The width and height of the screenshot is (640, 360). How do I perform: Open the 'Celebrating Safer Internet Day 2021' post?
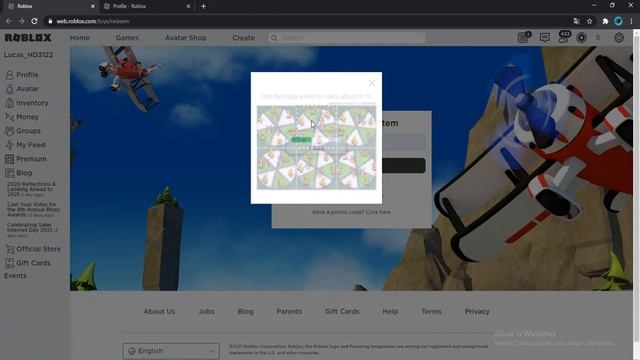[32, 230]
